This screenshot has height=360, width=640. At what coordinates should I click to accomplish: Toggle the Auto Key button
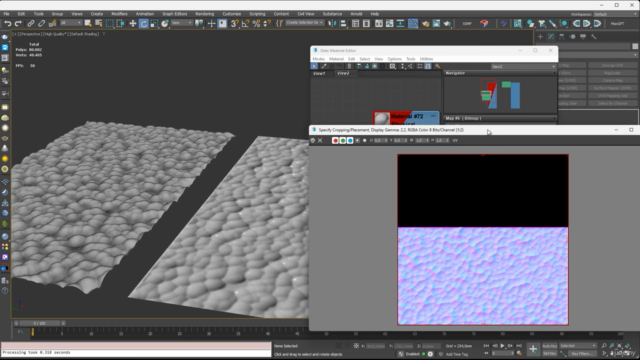(x=550, y=346)
